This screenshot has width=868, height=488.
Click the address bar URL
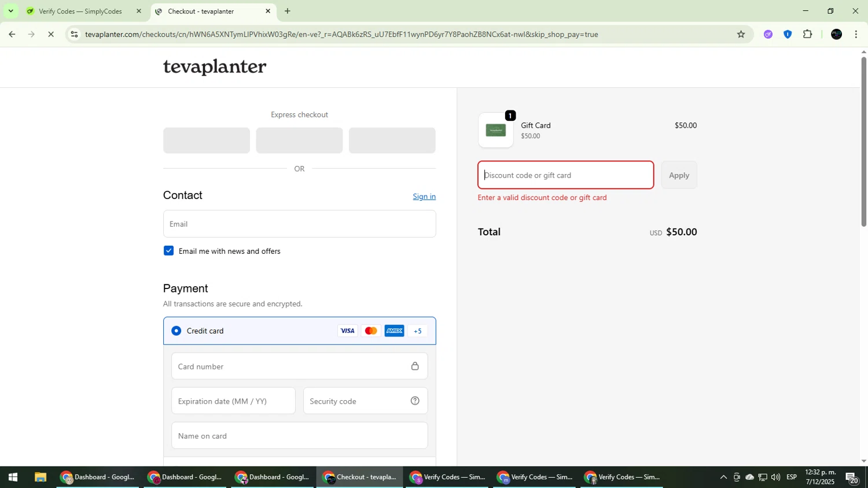click(341, 34)
